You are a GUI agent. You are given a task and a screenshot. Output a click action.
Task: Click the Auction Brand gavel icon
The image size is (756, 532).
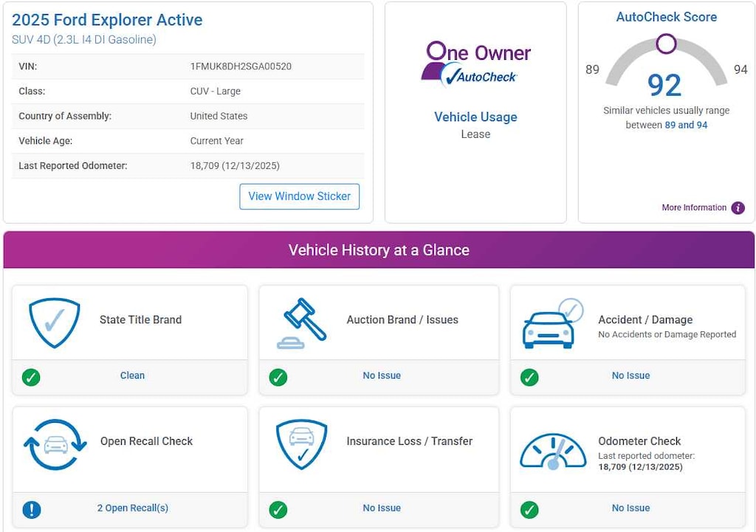(301, 323)
